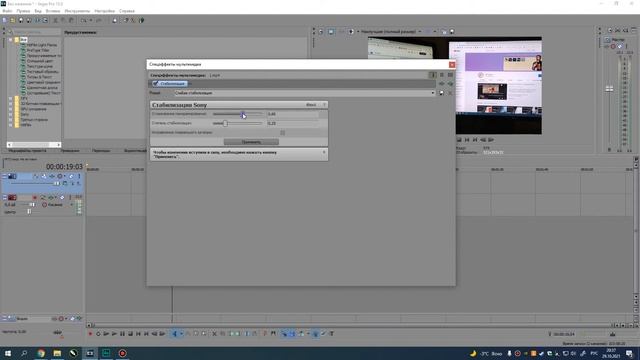Click the panning smoothing slider

238,114
